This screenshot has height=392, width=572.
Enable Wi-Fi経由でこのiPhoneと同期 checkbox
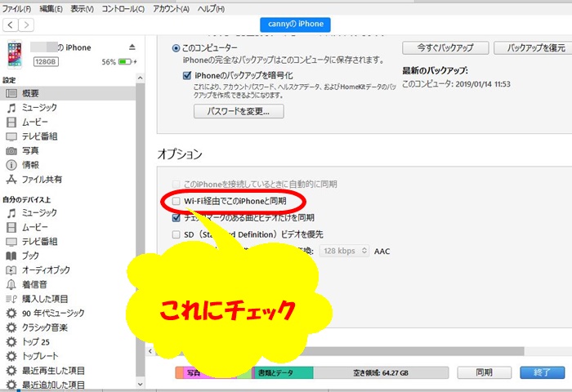[177, 201]
